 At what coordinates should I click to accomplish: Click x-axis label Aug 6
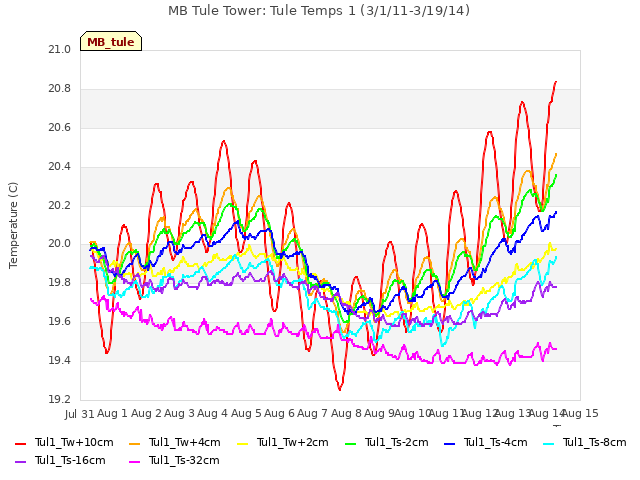280,413
